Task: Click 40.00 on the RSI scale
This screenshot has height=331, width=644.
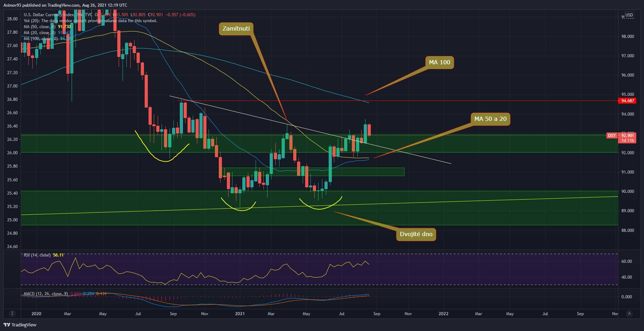Action: (627, 277)
